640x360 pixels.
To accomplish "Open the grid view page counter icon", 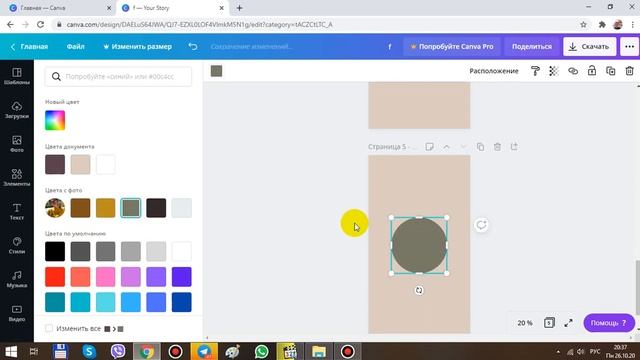I will 549,323.
